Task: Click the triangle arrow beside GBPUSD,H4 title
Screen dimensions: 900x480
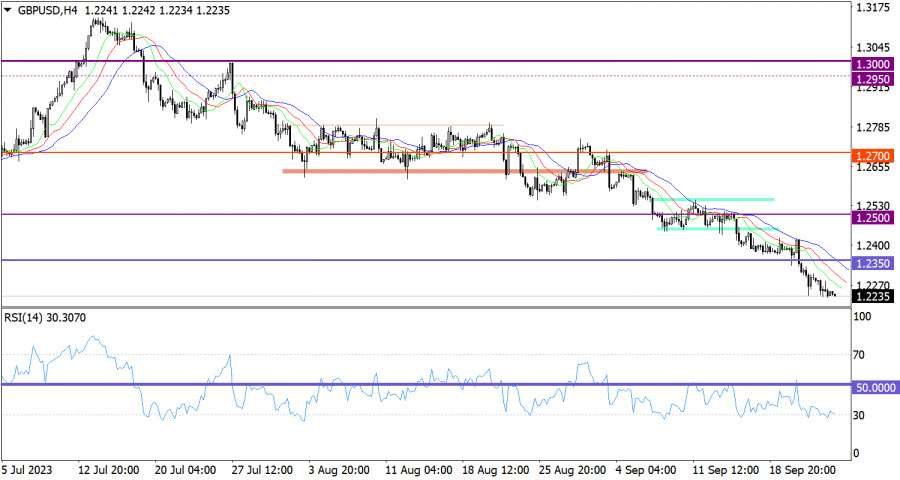Action: pyautogui.click(x=8, y=9)
